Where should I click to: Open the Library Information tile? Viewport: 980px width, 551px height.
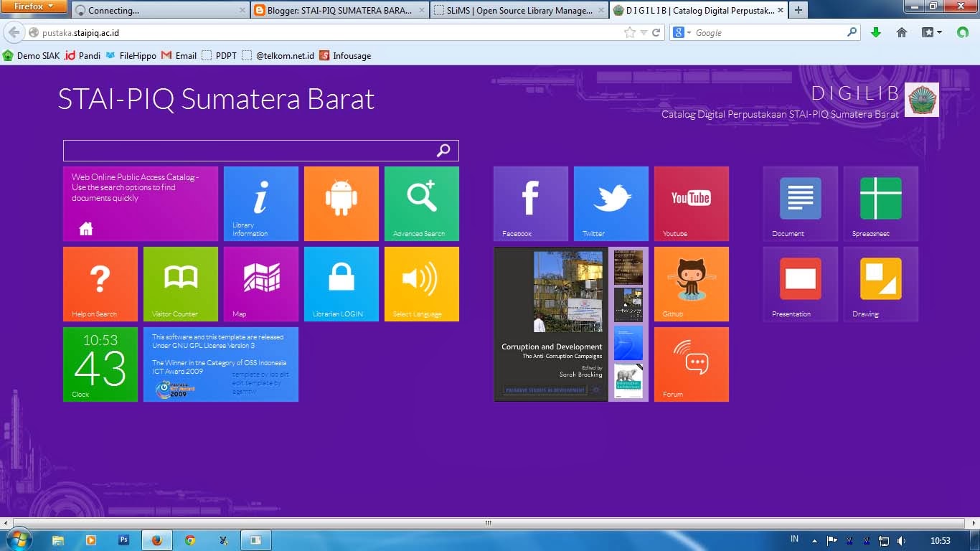point(261,204)
